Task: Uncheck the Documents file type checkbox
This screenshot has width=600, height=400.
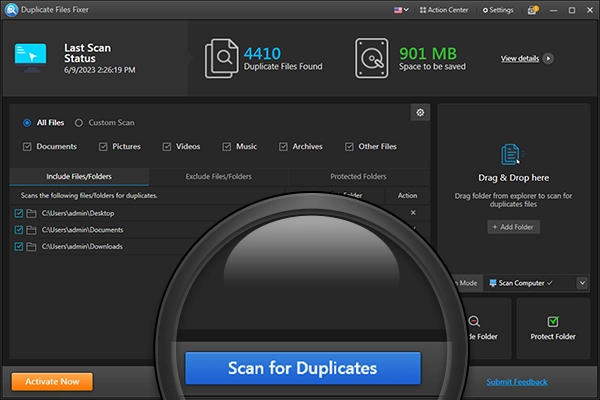Action: [27, 147]
